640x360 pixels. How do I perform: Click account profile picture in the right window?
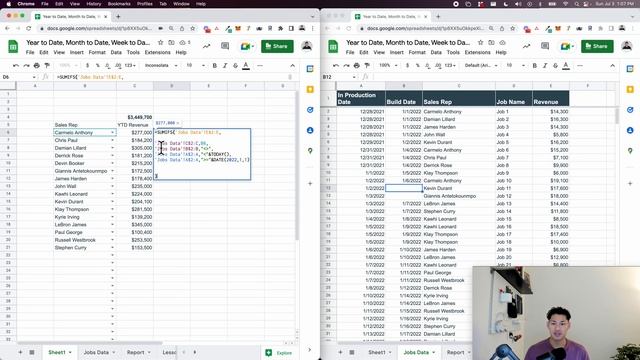[x=627, y=46]
